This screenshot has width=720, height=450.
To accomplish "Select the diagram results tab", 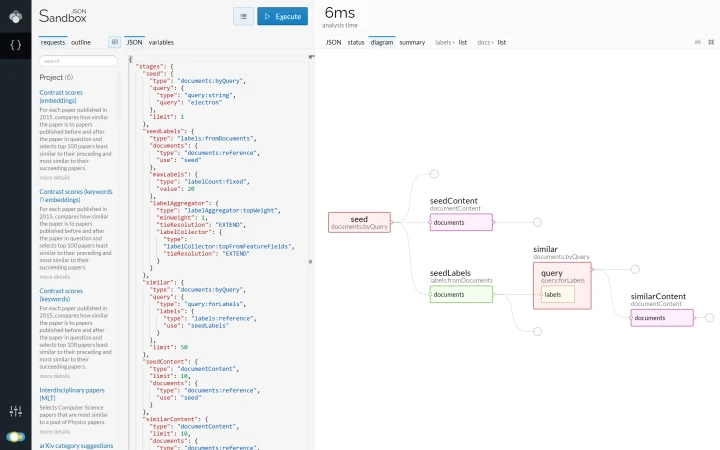I will tap(382, 42).
